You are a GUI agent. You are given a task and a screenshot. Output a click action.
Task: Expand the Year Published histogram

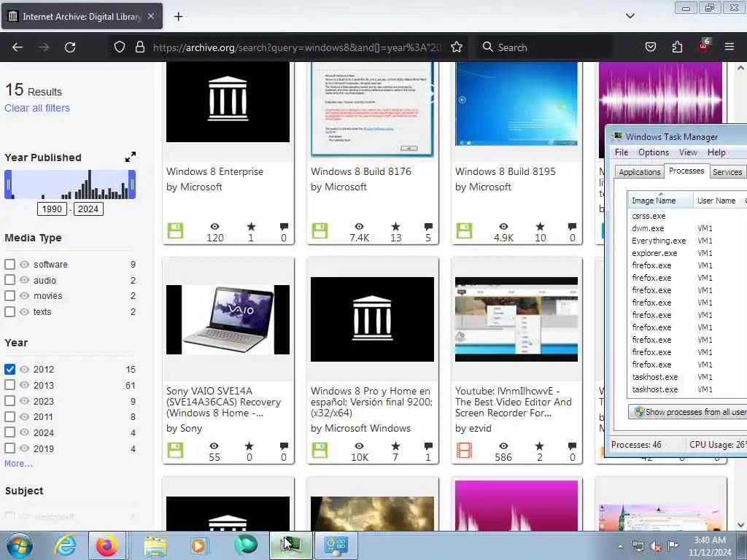[x=130, y=157]
